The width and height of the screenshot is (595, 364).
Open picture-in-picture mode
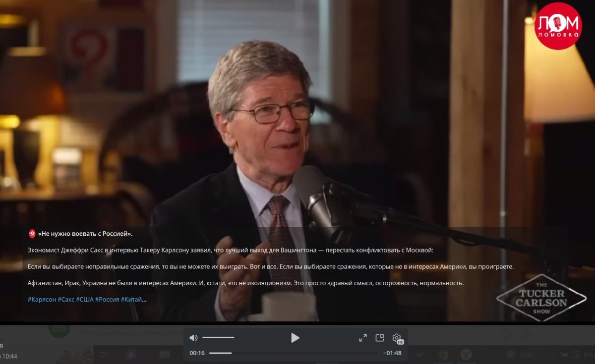coord(380,338)
